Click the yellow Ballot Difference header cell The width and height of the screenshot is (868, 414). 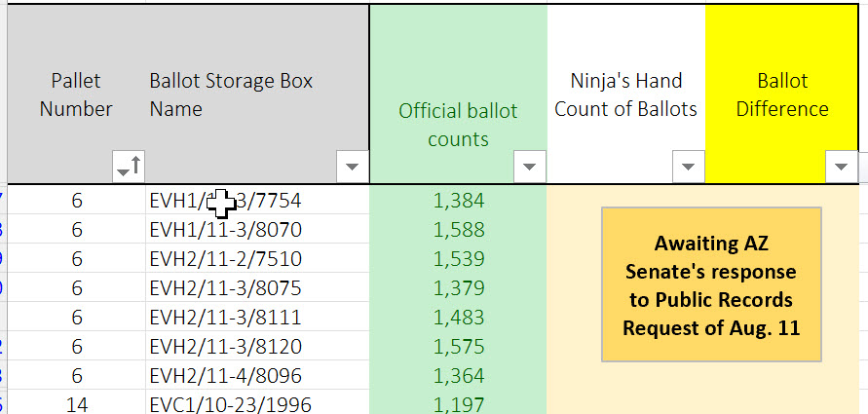tap(782, 95)
